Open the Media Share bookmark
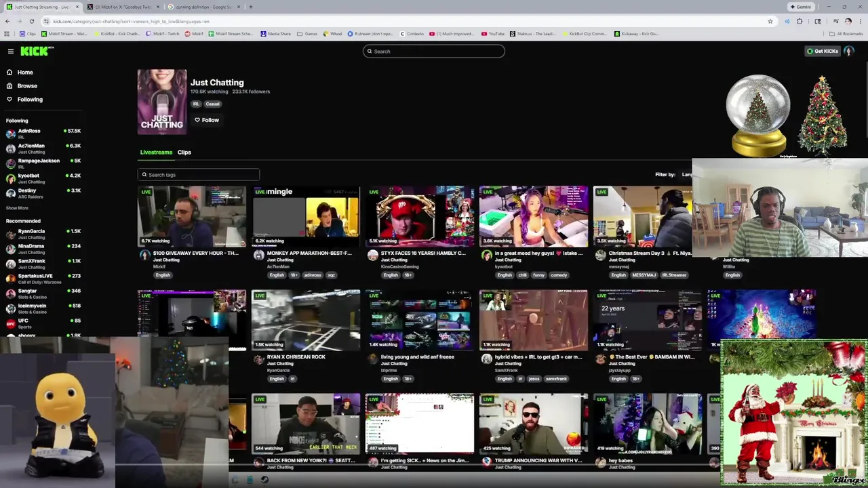Screen dimensions: 868x488 tap(276, 33)
